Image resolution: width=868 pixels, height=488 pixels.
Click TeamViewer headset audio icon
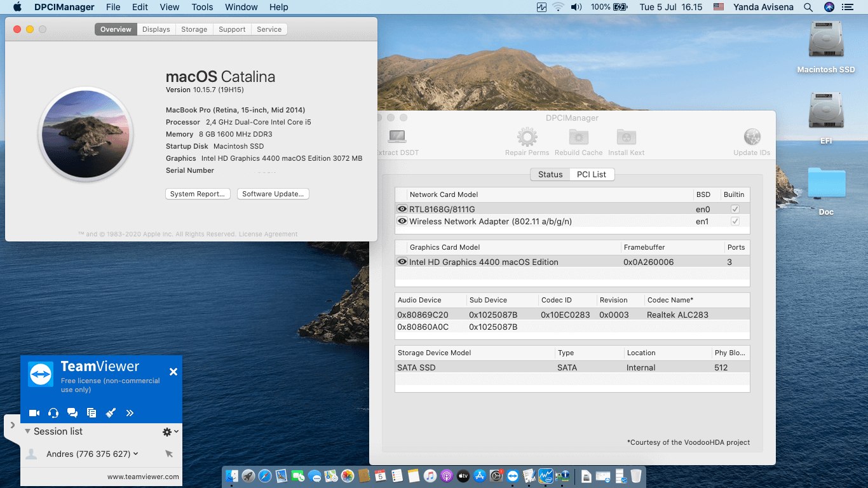tap(53, 413)
